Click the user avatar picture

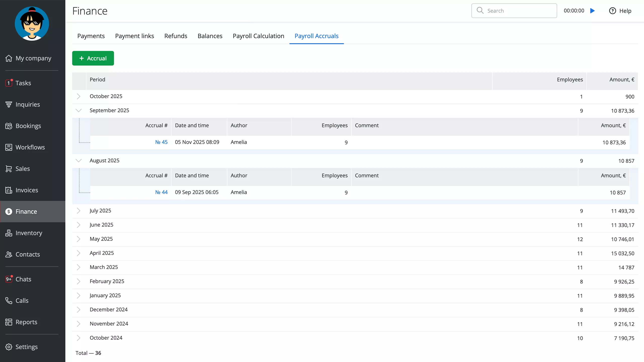(32, 24)
